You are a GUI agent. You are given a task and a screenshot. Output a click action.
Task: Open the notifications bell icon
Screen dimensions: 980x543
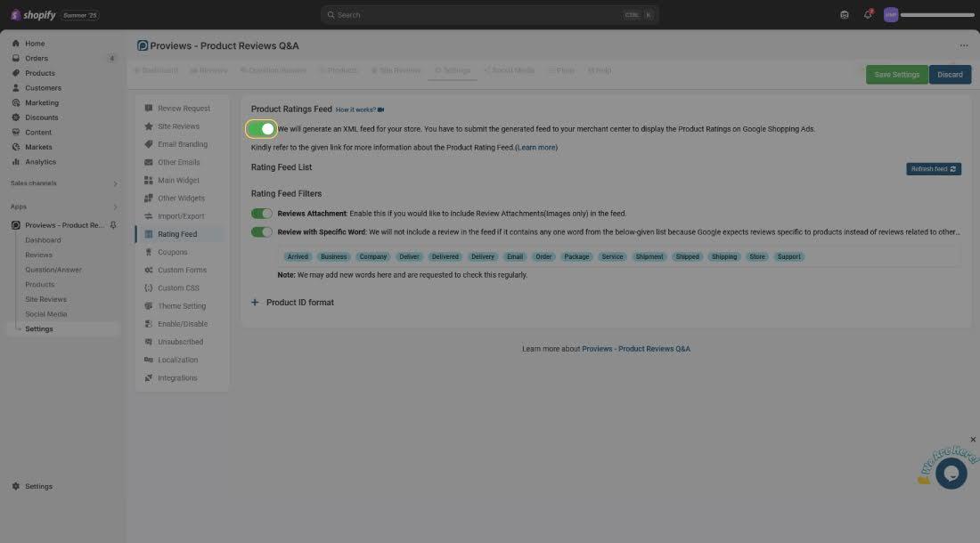[x=869, y=15]
